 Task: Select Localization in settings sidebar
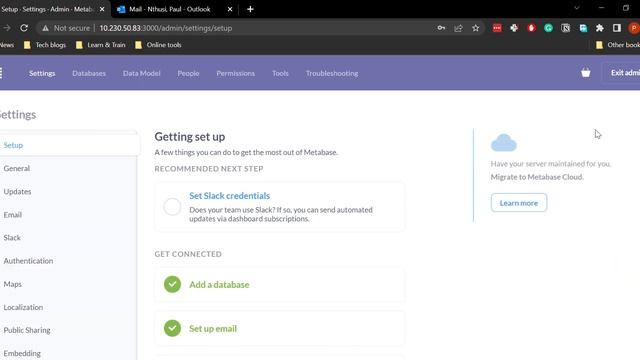[68, 307]
